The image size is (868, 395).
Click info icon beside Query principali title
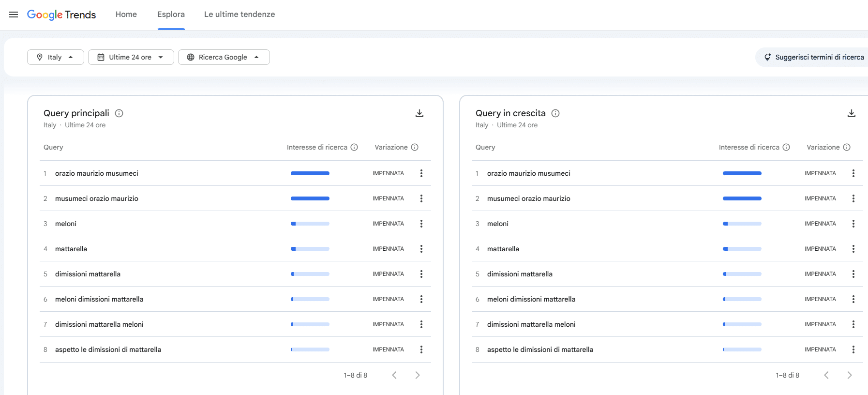pos(119,113)
